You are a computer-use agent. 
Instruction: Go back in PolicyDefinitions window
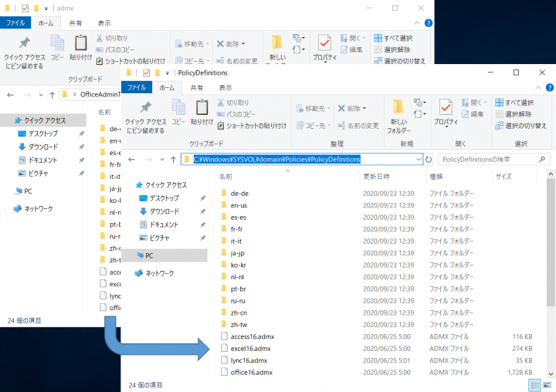132,160
